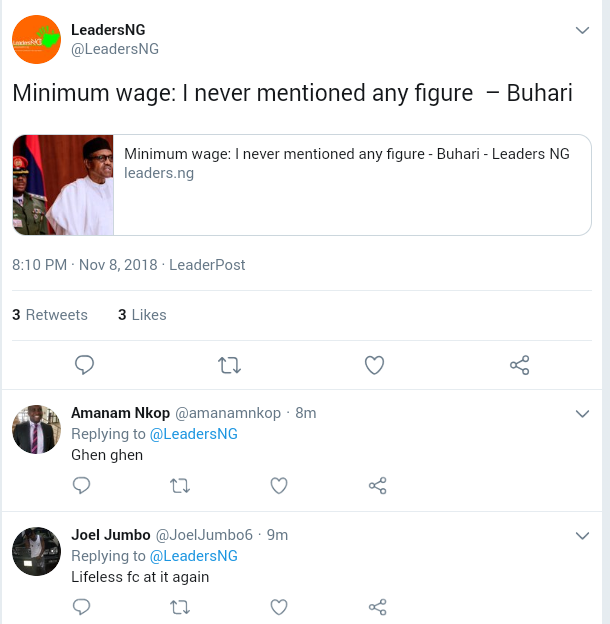Share the LeadersNG main tweet
This screenshot has height=624, width=610.
[519, 366]
